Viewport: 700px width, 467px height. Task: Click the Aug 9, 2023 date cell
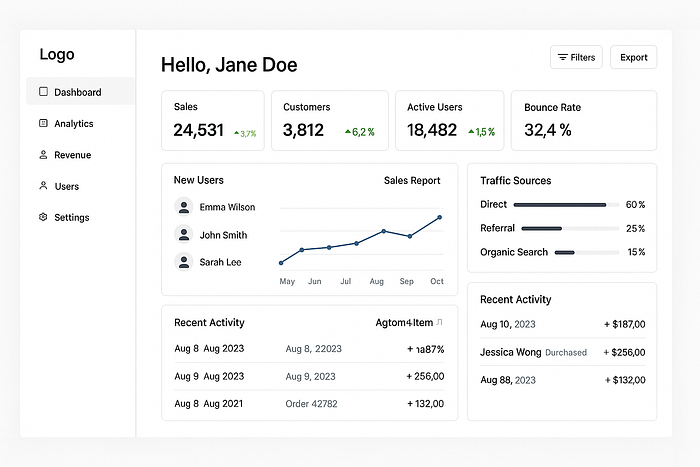click(310, 376)
